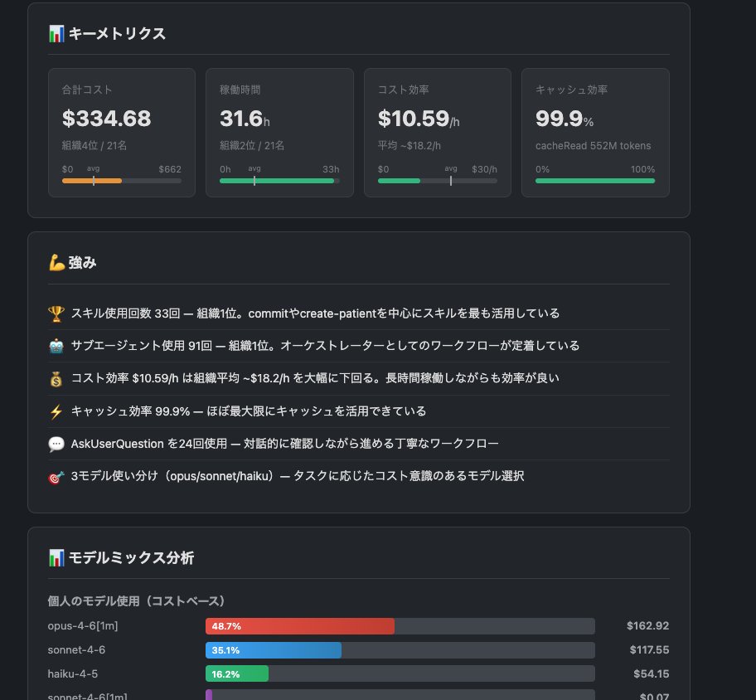Click the trophy icon on スキル使用回数 row
The height and width of the screenshot is (700, 756).
point(56,314)
